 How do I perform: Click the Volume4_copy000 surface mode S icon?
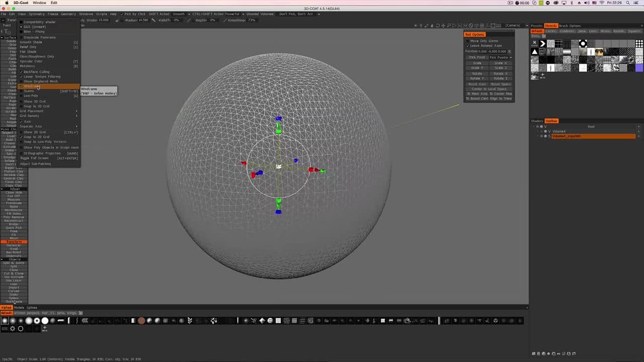tap(549, 136)
